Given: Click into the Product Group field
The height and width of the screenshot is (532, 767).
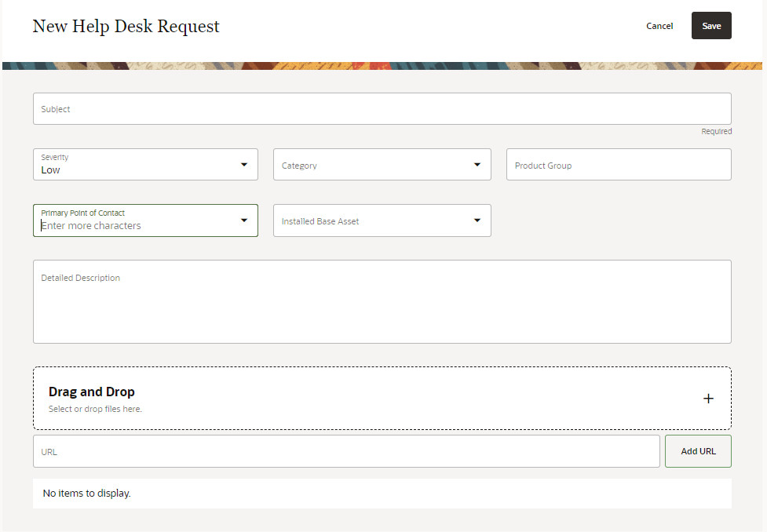Looking at the screenshot, I should [619, 165].
